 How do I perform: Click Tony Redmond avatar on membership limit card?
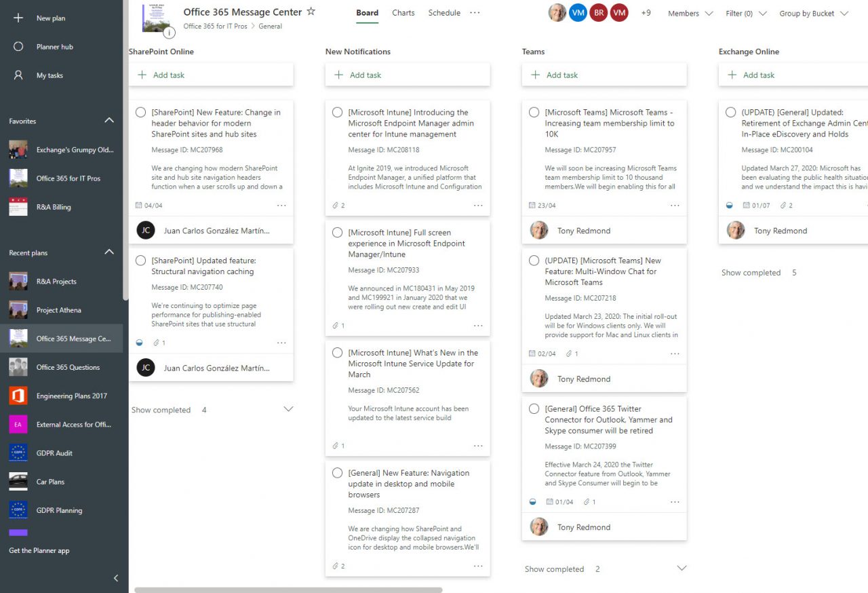coord(539,230)
